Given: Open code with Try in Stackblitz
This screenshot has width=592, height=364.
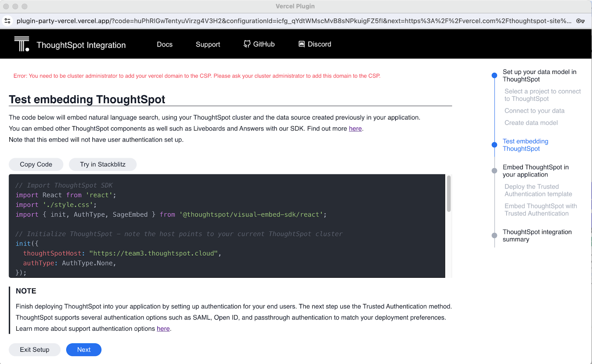Looking at the screenshot, I should click(x=102, y=165).
